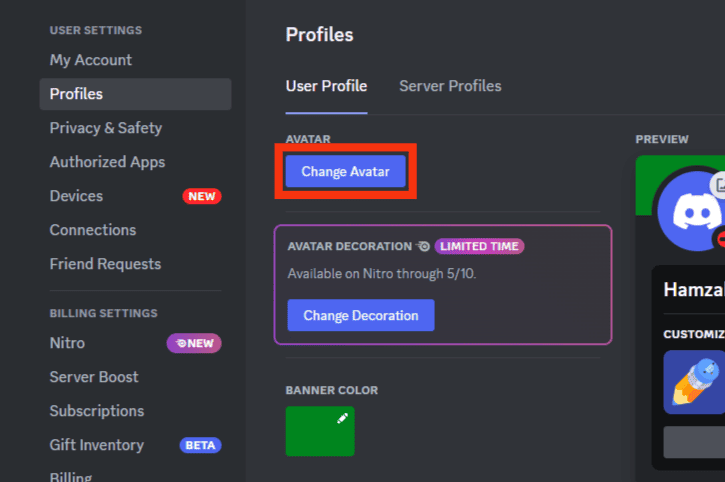This screenshot has width=725, height=482.
Task: Click the BILLING SETTINGS section header
Action: coord(104,313)
